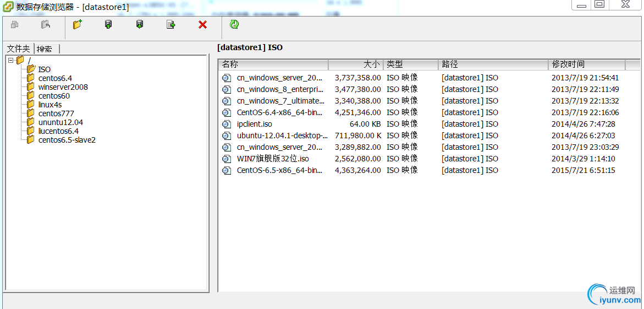Screen dimensions: 644x309
Task: Click the disc icon for CentOS-6.5-x86_64-bin
Action: tap(227, 170)
